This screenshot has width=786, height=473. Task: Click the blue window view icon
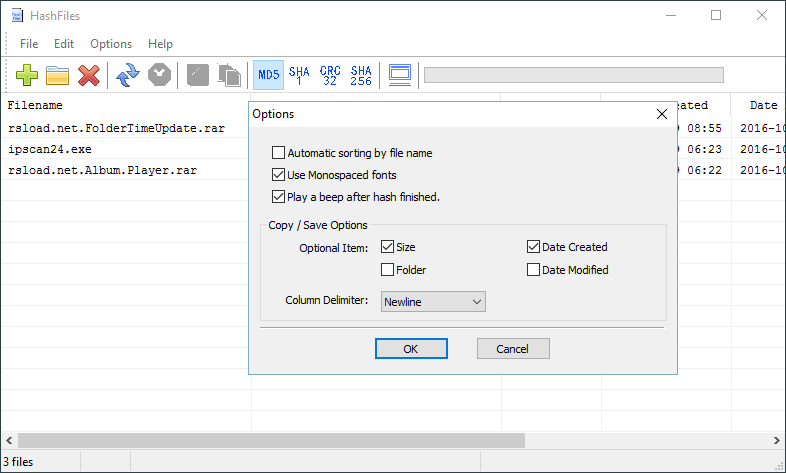click(400, 75)
